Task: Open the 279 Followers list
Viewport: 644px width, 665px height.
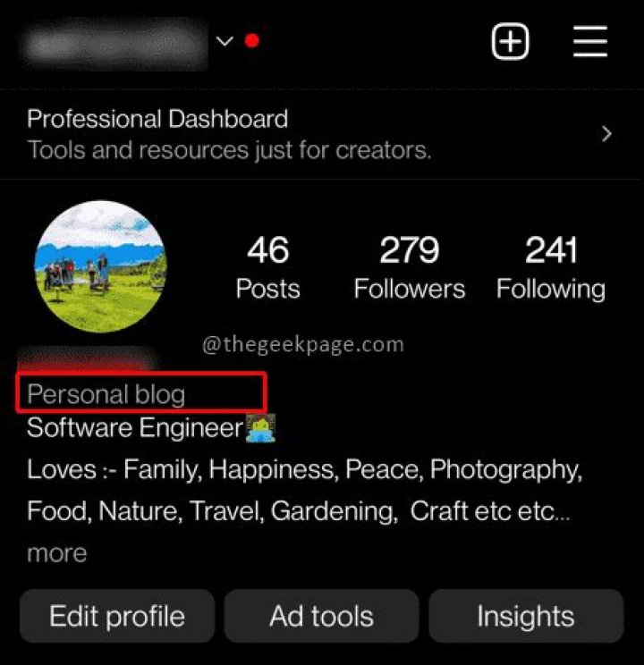Action: [x=410, y=267]
